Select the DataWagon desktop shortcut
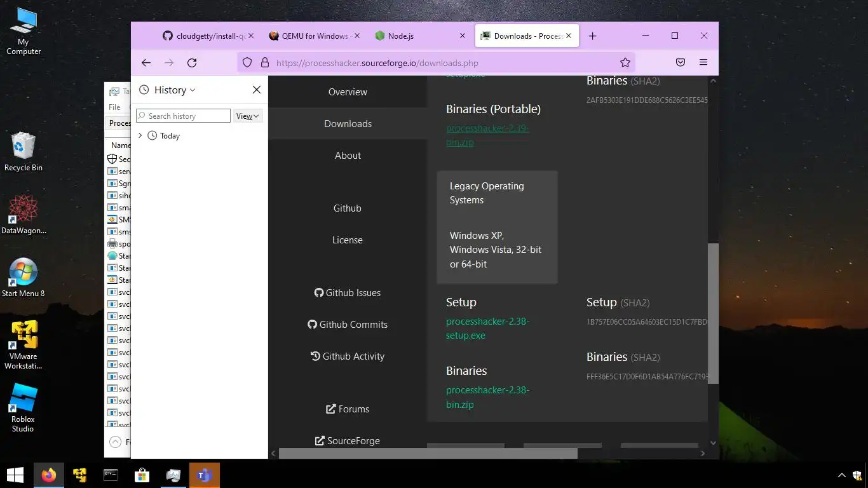The height and width of the screenshot is (488, 868). pyautogui.click(x=24, y=215)
